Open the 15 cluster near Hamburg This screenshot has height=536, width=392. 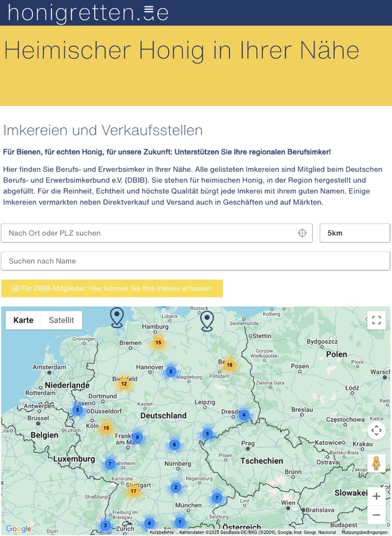tap(158, 342)
